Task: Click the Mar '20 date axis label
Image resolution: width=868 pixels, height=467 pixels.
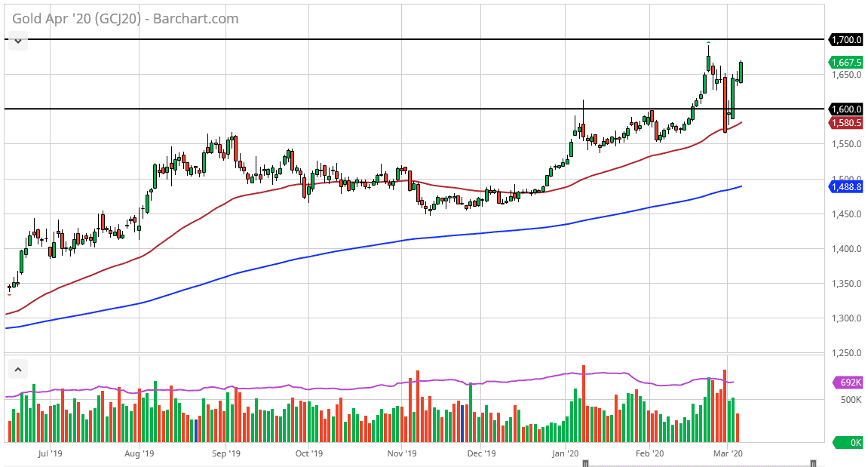Action: point(728,453)
